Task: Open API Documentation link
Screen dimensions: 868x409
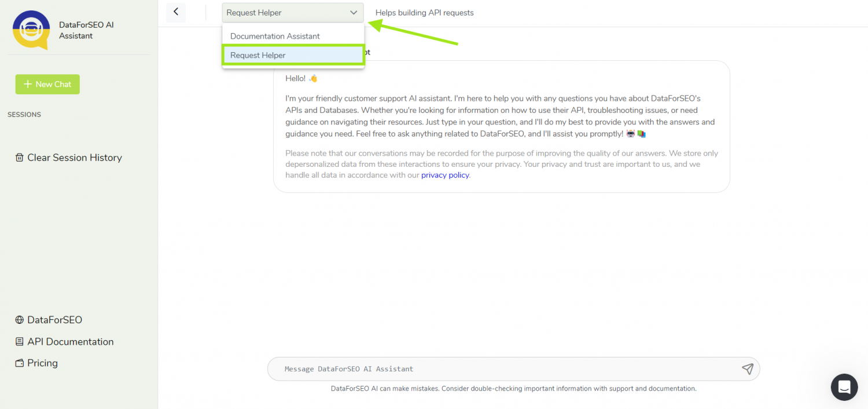Action: tap(64, 342)
